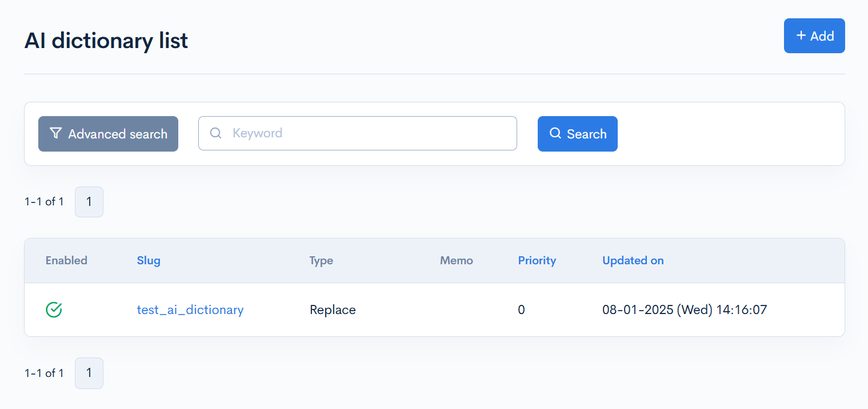Click the funnel icon in Advanced search

point(55,133)
